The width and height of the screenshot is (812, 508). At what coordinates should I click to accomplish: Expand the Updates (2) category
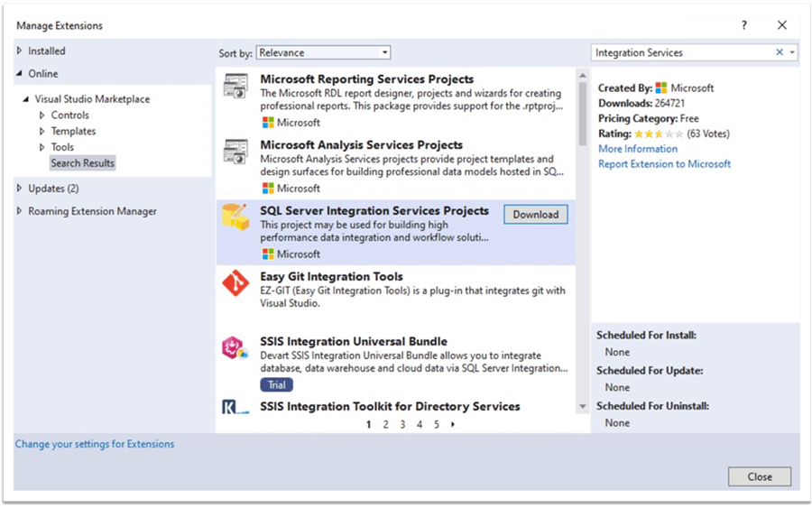(x=20, y=188)
